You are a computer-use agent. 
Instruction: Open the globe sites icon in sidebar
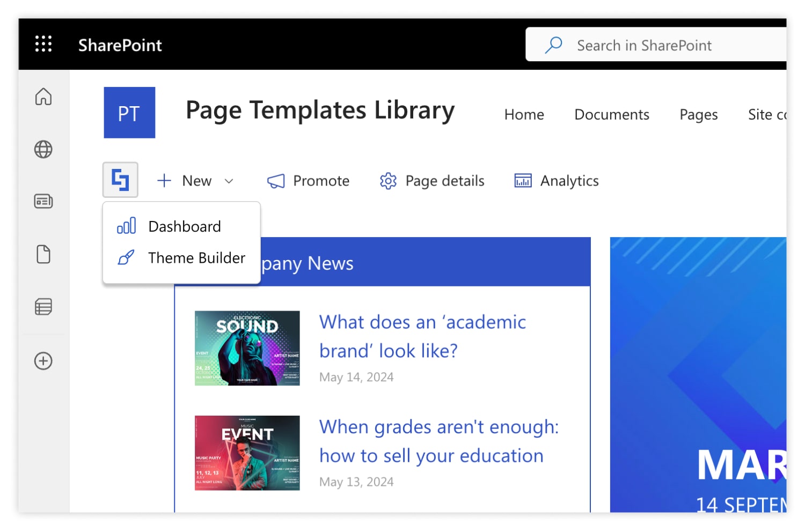coord(43,149)
